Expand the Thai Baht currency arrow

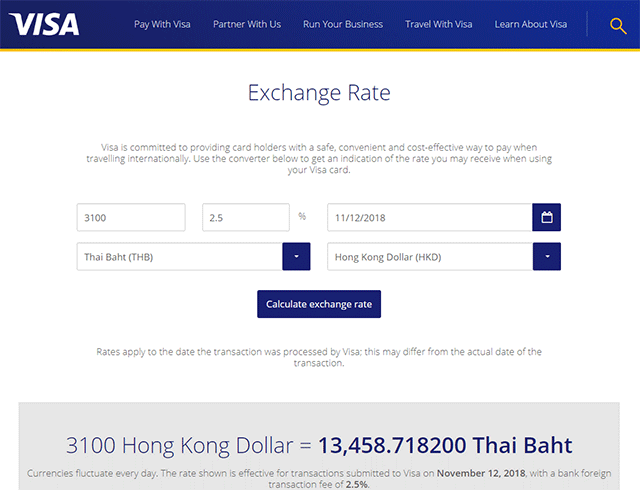click(x=296, y=257)
